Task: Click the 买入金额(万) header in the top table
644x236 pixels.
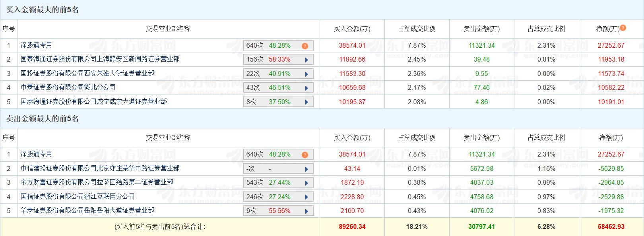Action: (x=352, y=29)
